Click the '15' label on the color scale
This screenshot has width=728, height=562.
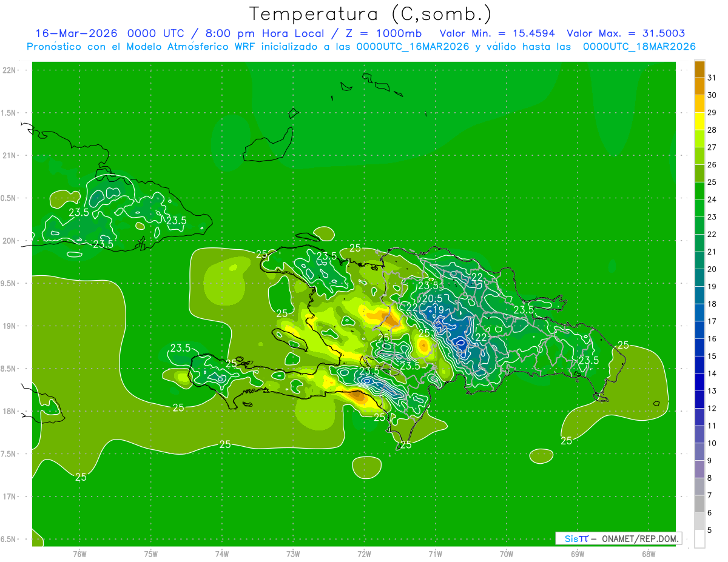(712, 356)
